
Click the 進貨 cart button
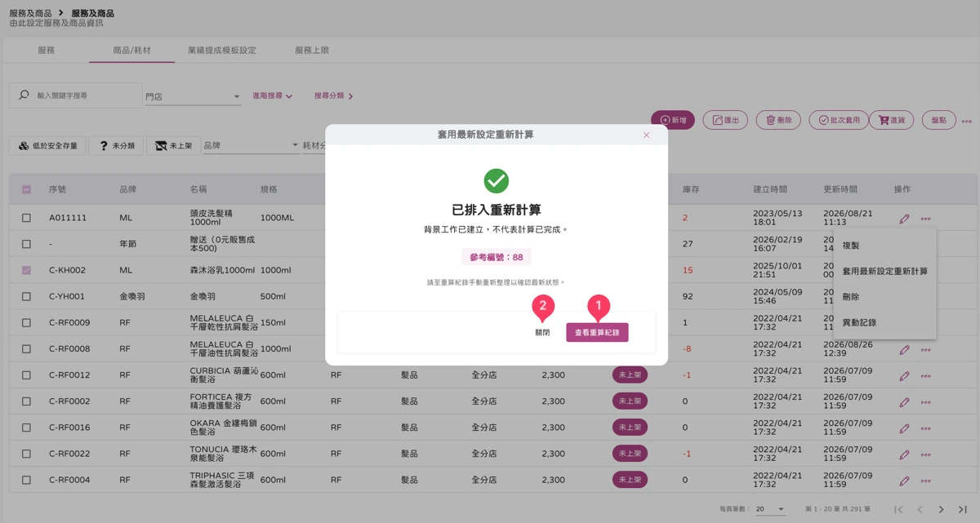tap(891, 120)
